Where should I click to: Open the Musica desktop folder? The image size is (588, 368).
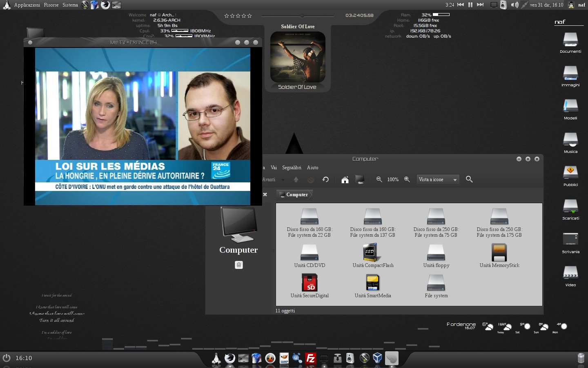click(570, 143)
